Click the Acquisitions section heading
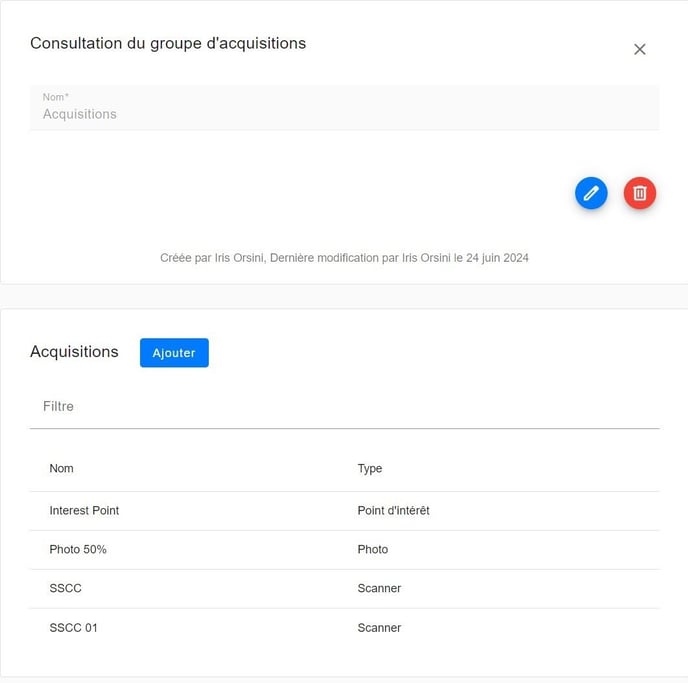 point(74,352)
